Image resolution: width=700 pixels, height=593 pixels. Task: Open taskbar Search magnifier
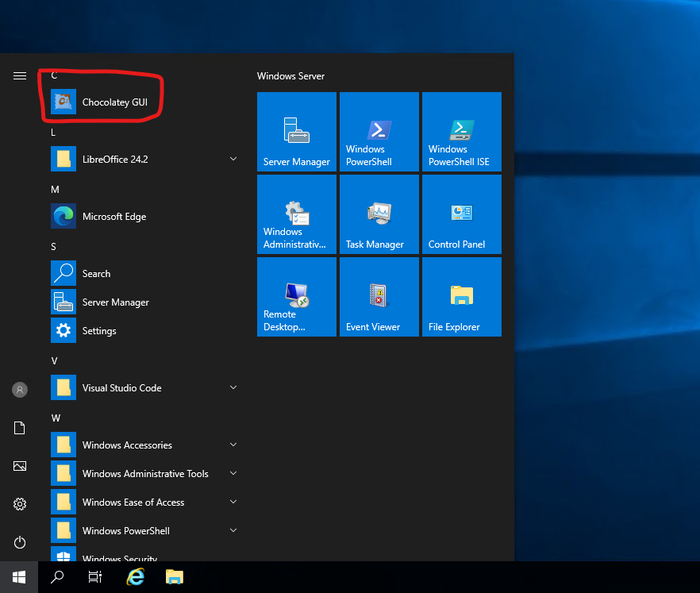coord(57,577)
